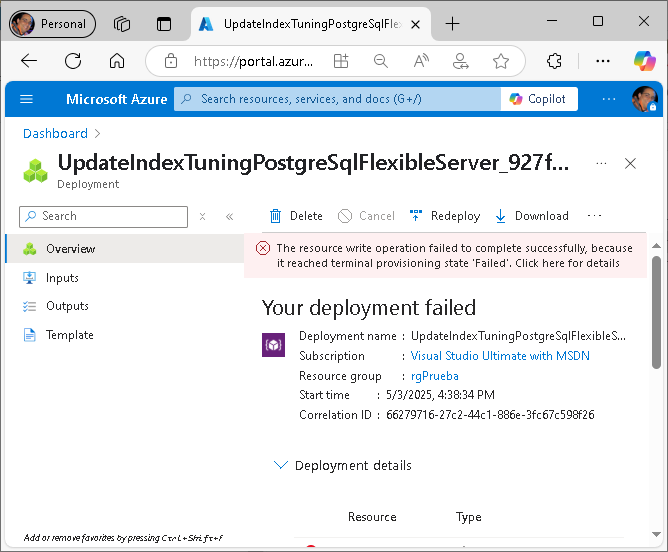Delete the deployment
668x552 pixels.
296,216
